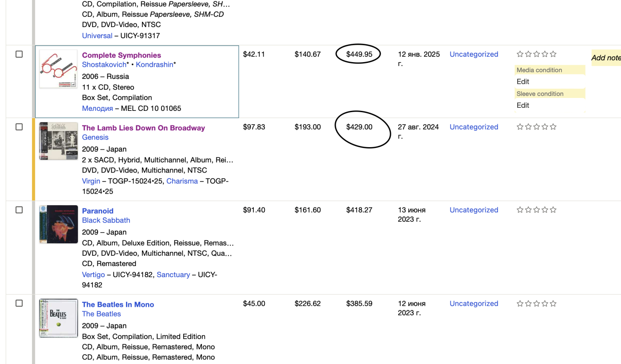Edit the Sleeve condition field

point(523,106)
